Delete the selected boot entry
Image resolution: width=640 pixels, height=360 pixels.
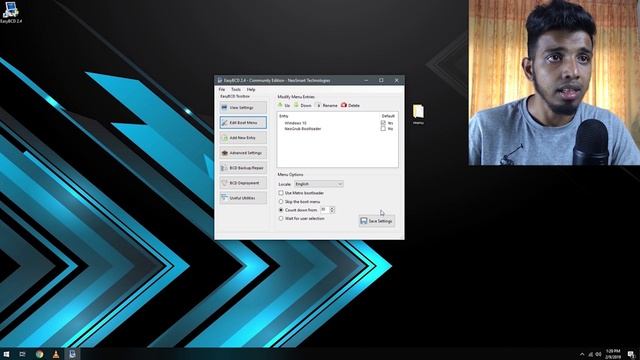350,105
